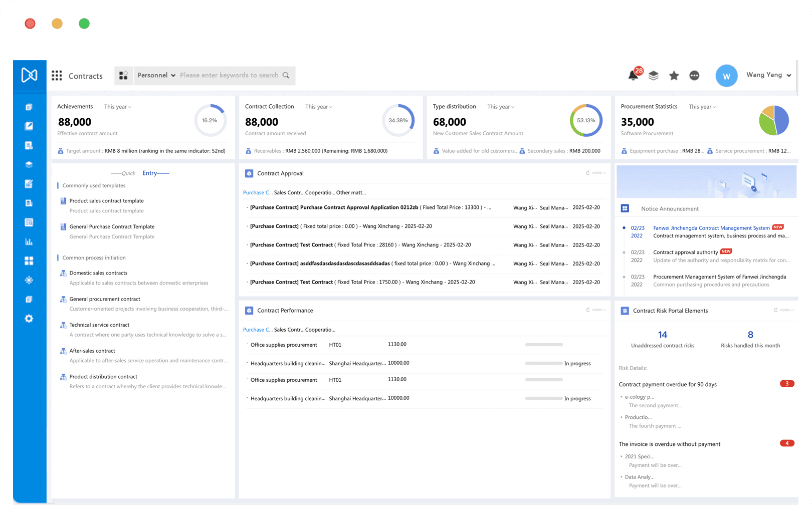The image size is (812, 518).
Task: Click Type distribution 53.13% progress ring
Action: (x=586, y=120)
